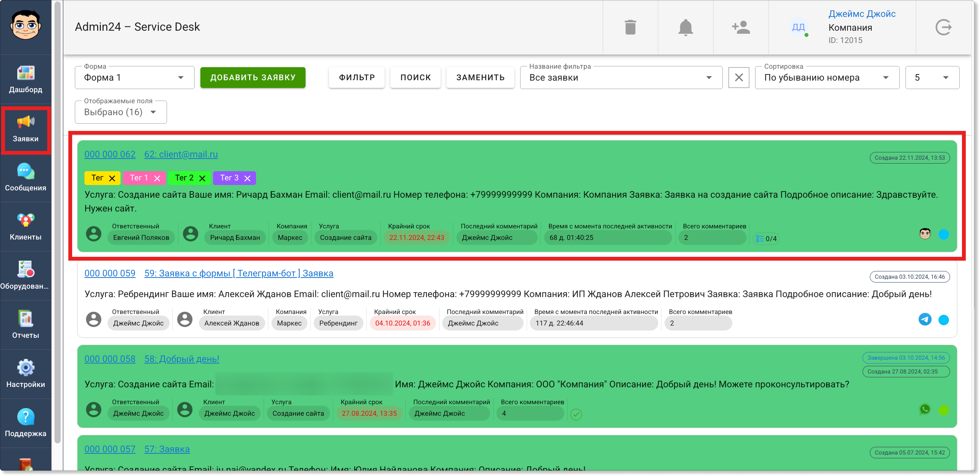
Task: Click the completed checkmark icon on request 058
Action: pos(576,414)
